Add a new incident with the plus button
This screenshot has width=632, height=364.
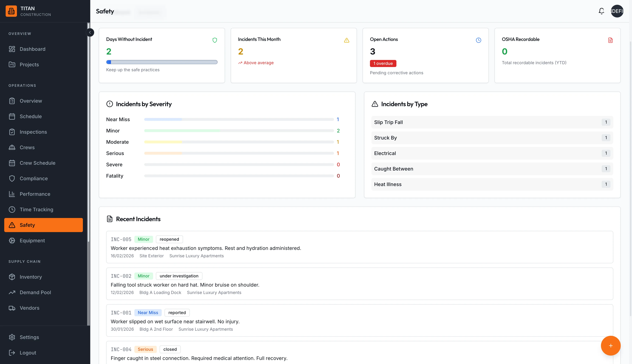[611, 346]
